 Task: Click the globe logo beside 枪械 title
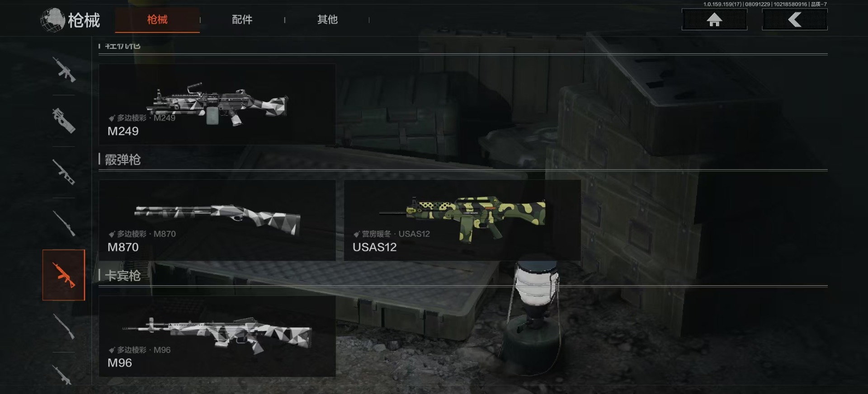[x=52, y=20]
